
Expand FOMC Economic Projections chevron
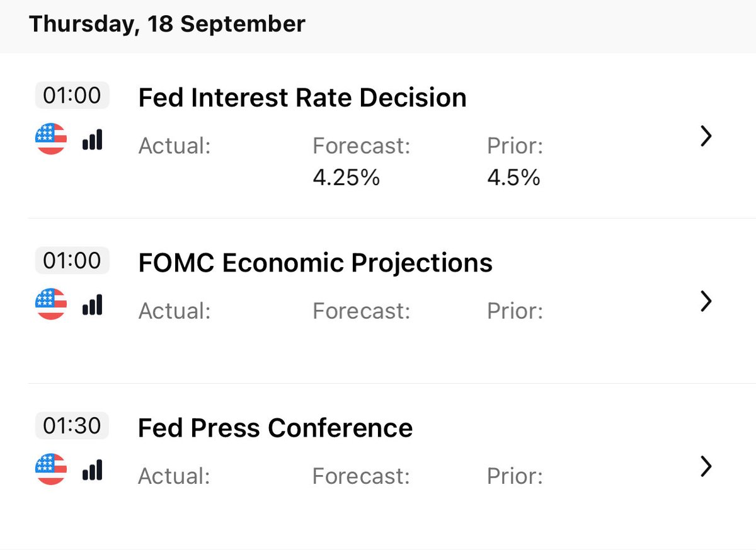coord(706,301)
